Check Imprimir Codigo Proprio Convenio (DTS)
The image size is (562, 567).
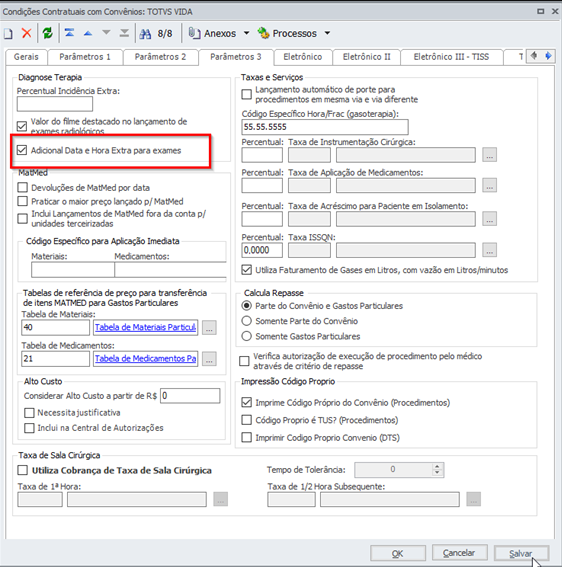point(247,438)
